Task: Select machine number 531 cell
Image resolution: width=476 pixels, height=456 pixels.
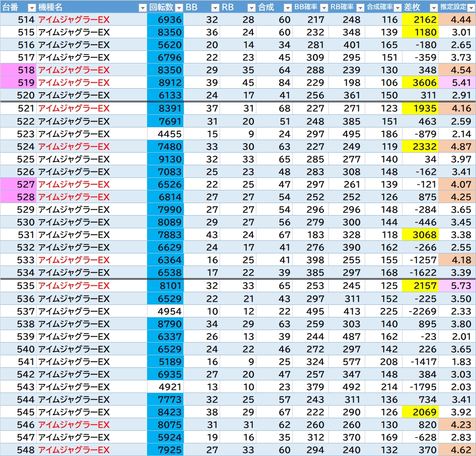Action: click(19, 235)
